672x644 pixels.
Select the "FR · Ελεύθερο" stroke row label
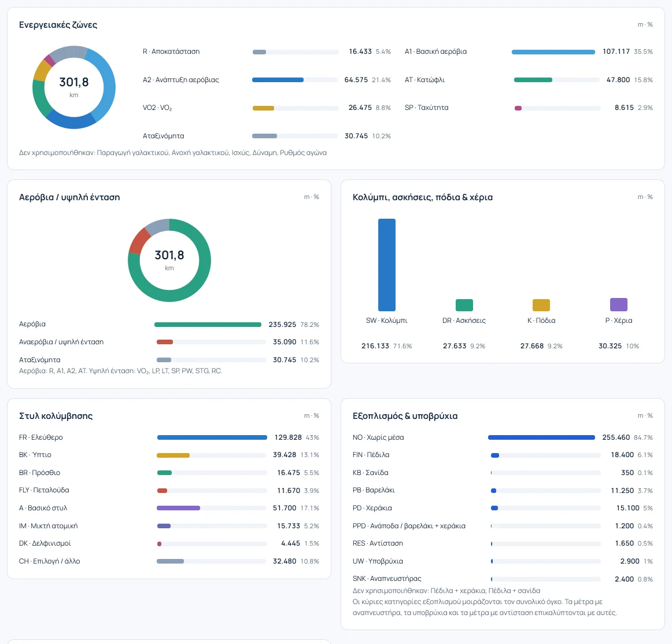click(x=40, y=437)
